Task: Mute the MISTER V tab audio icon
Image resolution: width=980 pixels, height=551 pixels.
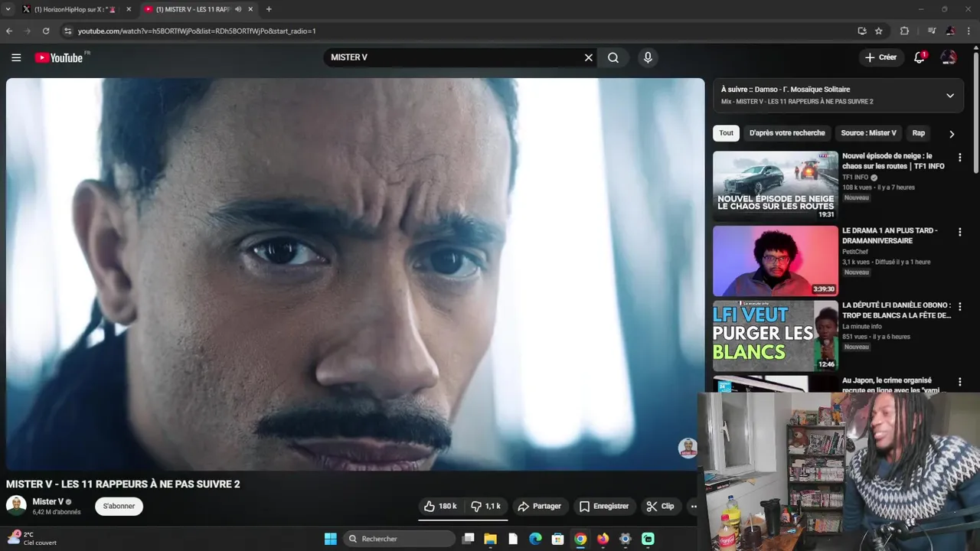Action: tap(238, 9)
